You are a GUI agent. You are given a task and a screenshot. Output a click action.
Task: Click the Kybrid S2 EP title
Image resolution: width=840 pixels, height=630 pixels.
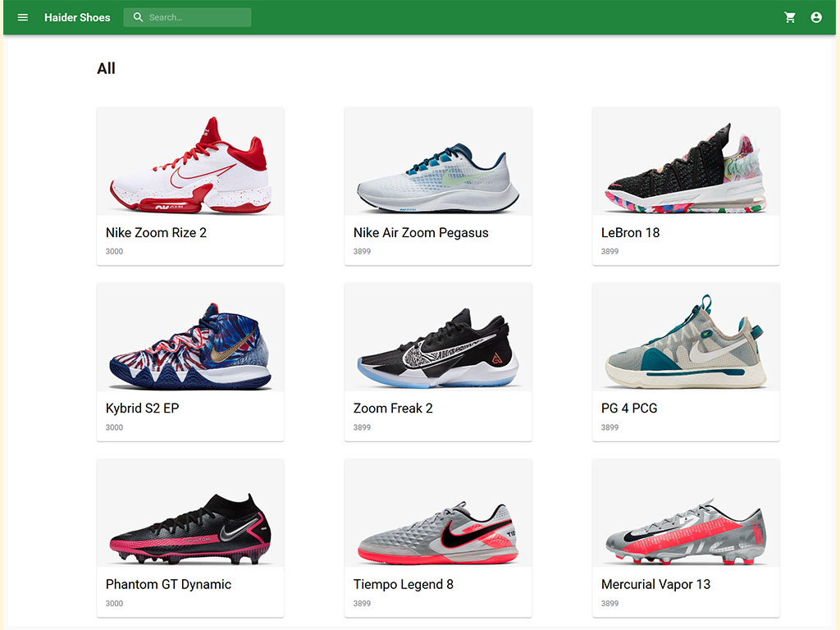142,409
